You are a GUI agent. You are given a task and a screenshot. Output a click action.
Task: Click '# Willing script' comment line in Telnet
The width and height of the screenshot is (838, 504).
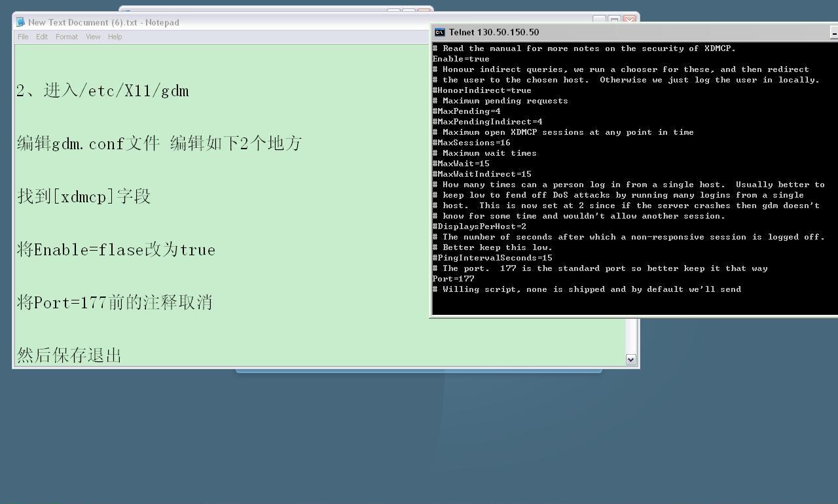[x=587, y=289]
